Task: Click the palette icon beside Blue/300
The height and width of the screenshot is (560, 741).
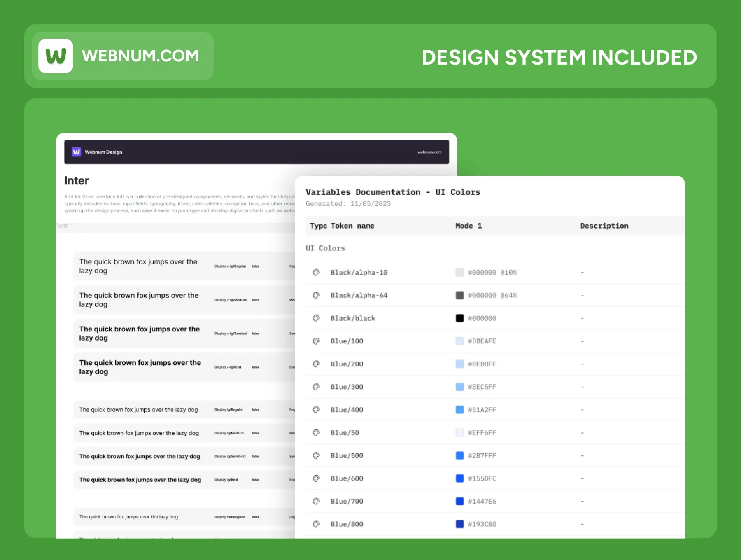Action: [316, 387]
